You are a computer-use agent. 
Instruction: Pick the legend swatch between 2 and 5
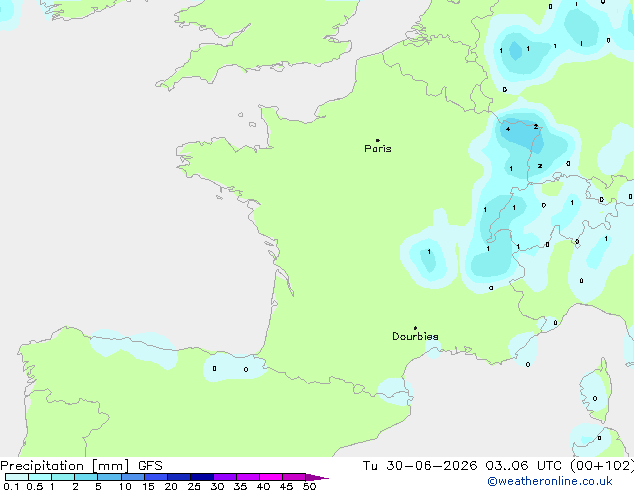(86, 477)
